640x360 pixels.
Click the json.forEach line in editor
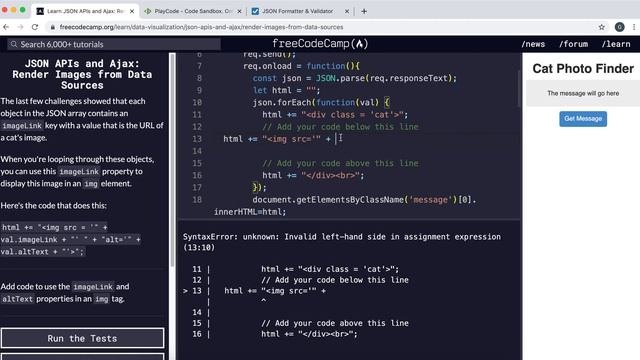[321, 102]
